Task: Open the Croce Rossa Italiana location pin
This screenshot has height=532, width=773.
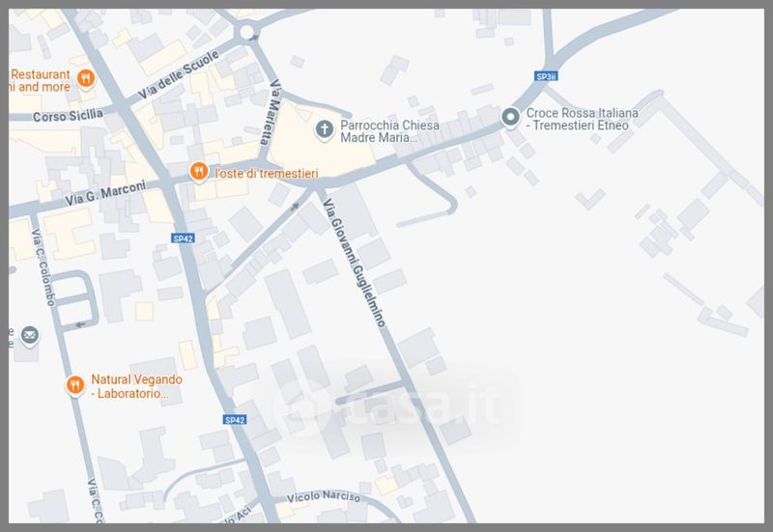Action: click(x=510, y=118)
